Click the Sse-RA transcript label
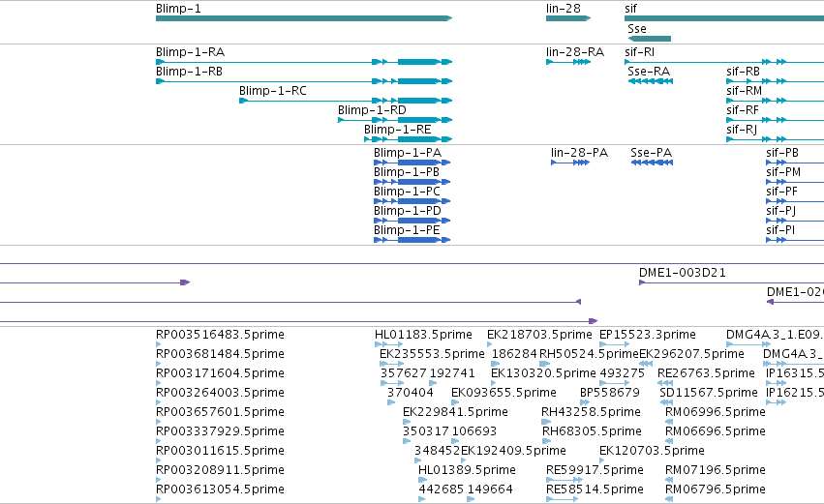This screenshot has width=824, height=504. (x=649, y=72)
